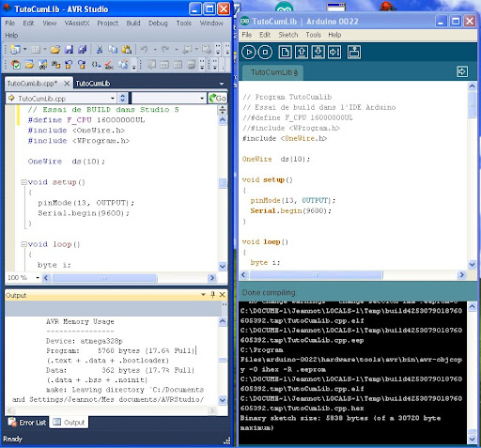Image resolution: width=481 pixels, height=448 pixels.
Task: Click down arrow of Arduino console scrollbar
Action: pos(472,439)
